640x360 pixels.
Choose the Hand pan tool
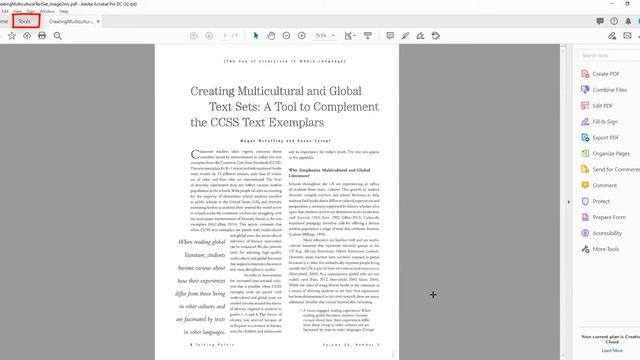[271, 36]
